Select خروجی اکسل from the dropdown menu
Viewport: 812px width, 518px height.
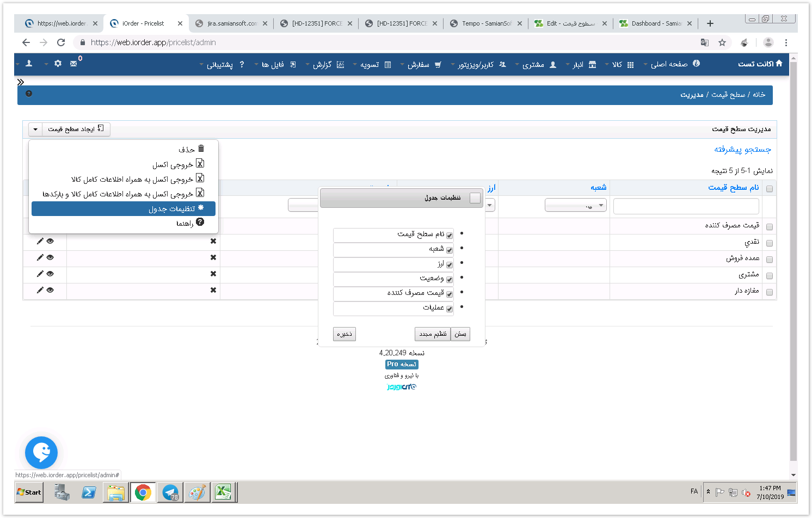[x=173, y=164]
